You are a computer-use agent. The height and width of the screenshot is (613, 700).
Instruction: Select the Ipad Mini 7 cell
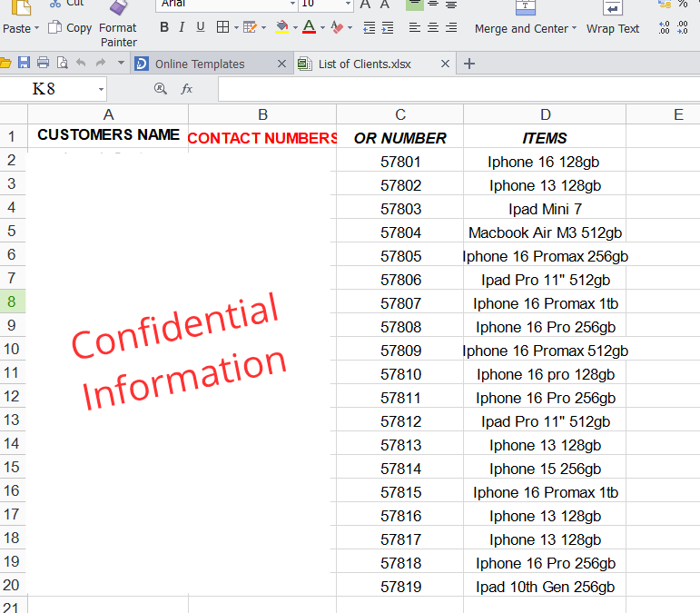point(545,209)
